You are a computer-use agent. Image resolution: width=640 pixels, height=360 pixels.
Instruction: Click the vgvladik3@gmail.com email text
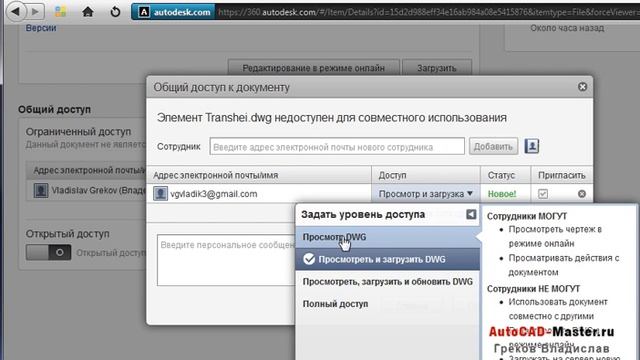[x=213, y=194]
